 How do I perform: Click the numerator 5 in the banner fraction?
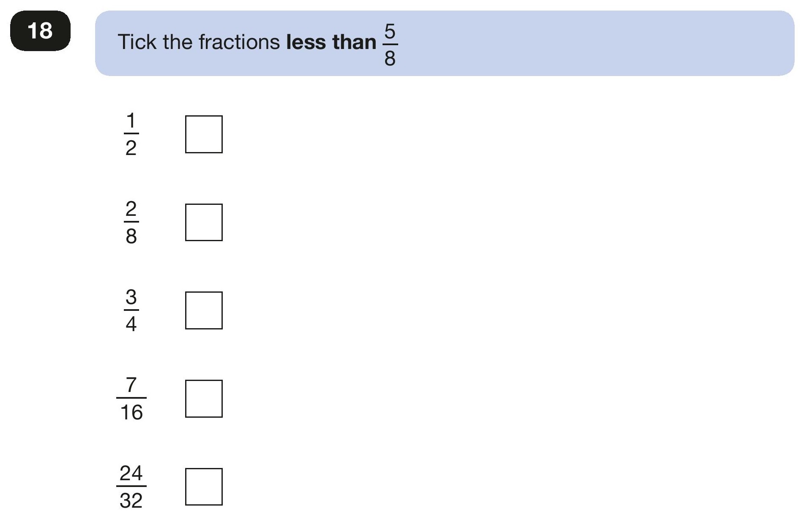pyautogui.click(x=390, y=32)
